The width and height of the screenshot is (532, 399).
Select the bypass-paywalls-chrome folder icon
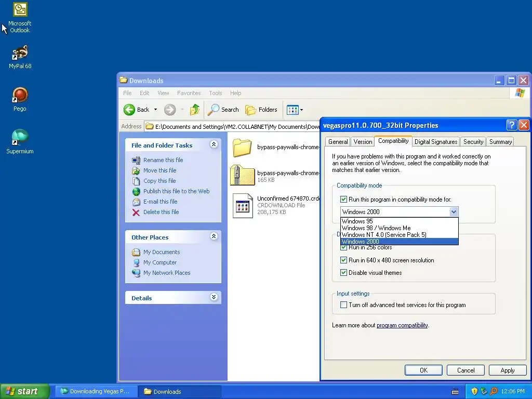pos(242,148)
